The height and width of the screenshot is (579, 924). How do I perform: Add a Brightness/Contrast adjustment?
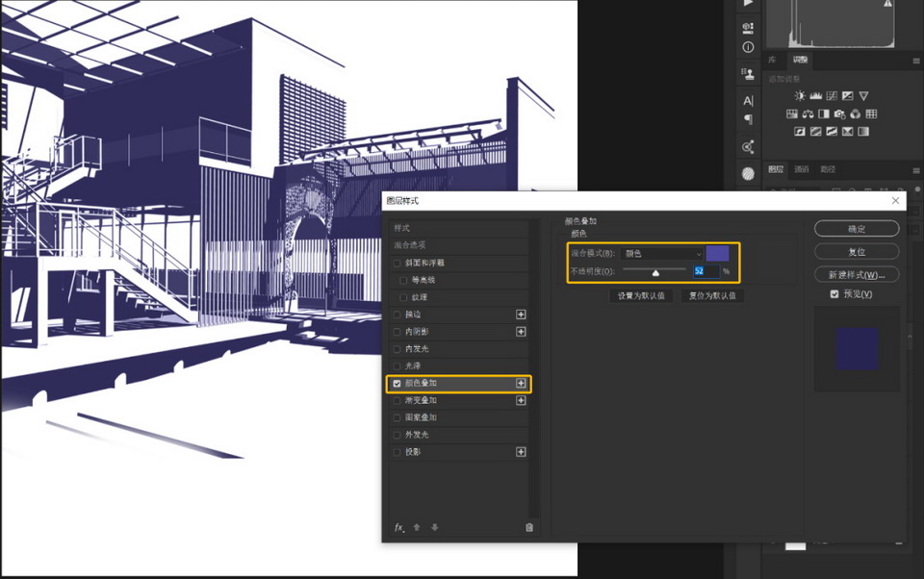(x=800, y=96)
